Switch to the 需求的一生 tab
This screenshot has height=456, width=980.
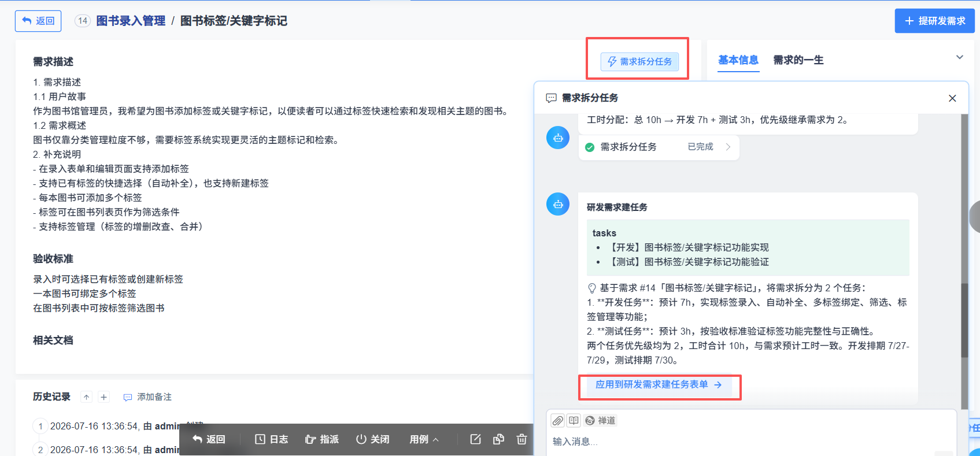(x=798, y=60)
